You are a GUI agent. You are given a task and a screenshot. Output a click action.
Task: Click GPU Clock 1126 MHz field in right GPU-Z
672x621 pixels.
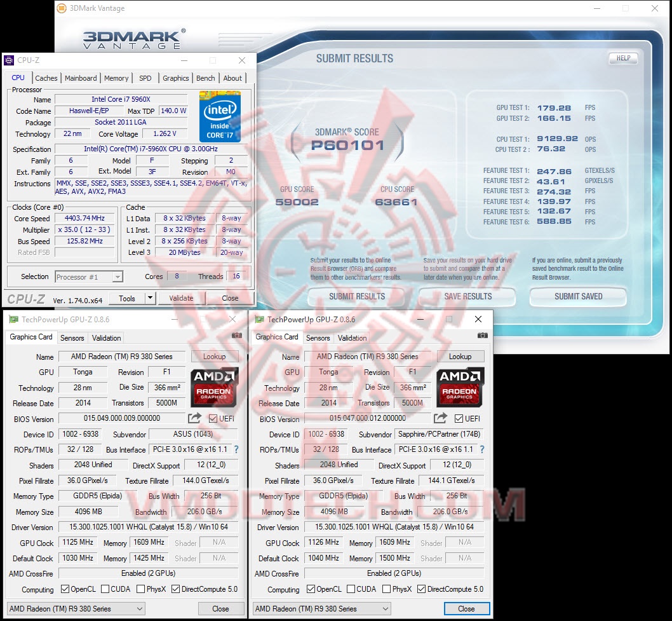[x=323, y=543]
